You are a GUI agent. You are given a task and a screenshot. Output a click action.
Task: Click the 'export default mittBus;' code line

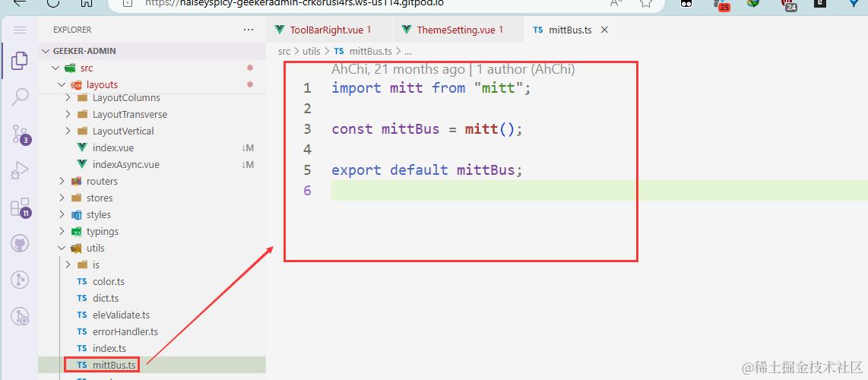click(x=427, y=169)
